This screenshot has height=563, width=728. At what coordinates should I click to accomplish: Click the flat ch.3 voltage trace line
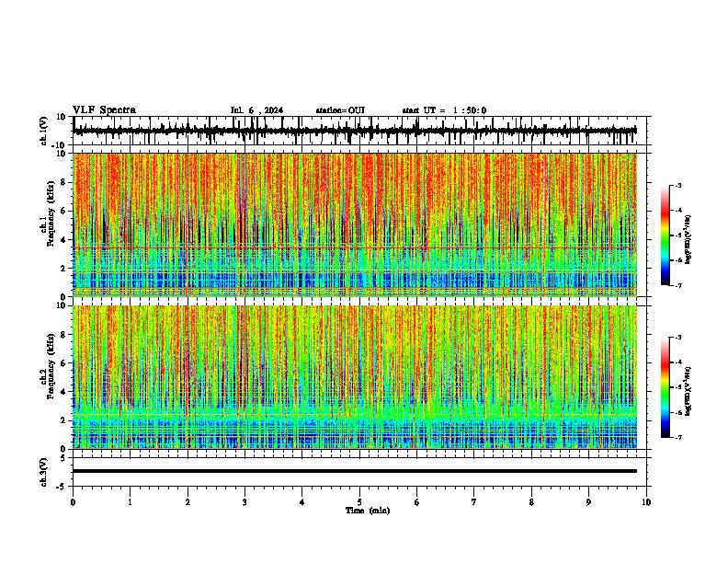pos(355,471)
